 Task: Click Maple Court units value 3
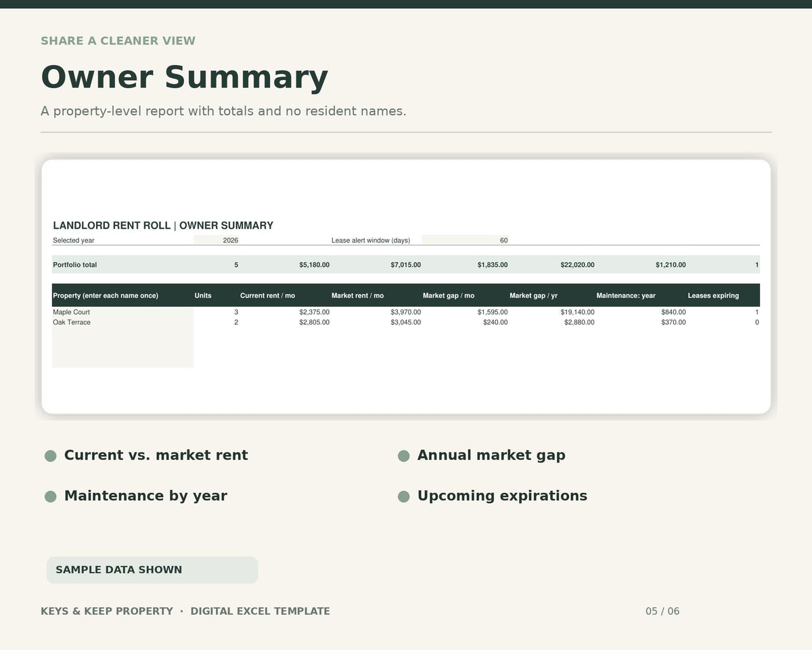236,312
